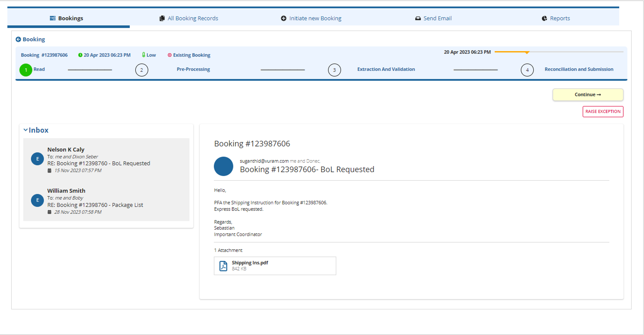Click the red Existing Booking circle icon
The image size is (644, 335).
(170, 55)
